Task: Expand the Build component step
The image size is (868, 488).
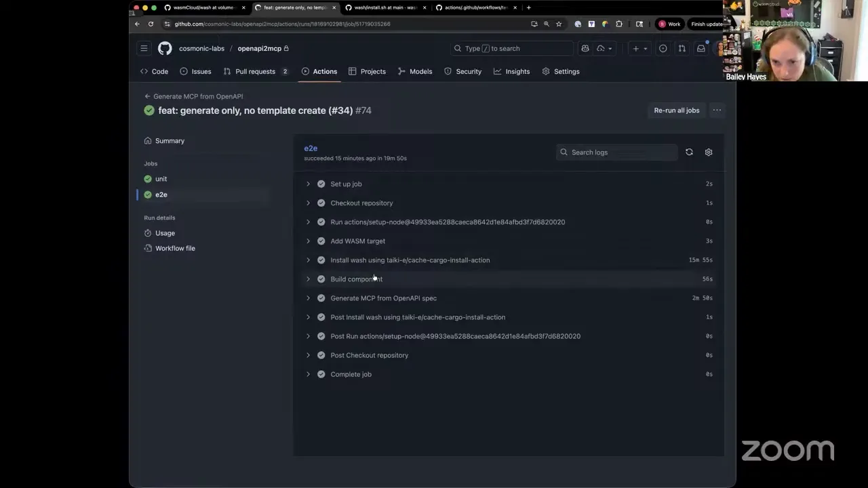Action: (x=509, y=279)
